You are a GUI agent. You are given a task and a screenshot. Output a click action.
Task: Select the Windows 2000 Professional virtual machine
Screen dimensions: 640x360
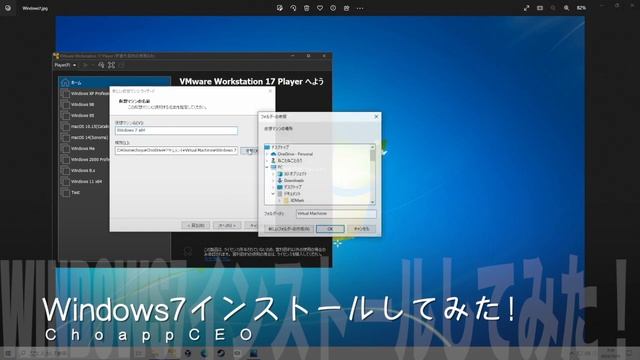(x=85, y=160)
